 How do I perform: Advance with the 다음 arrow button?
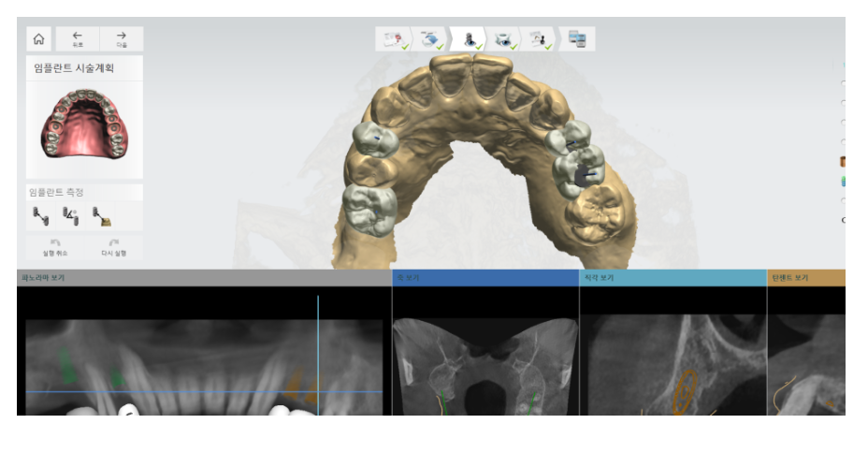pos(122,38)
